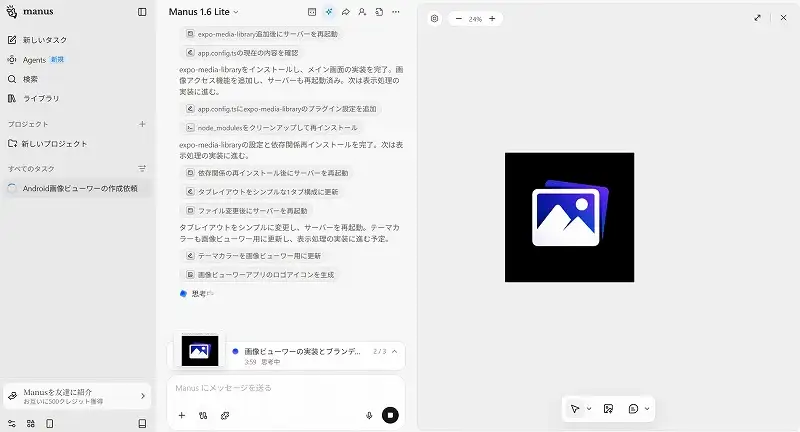Screen dimensions: 800x432
Task: Open step 依存関係の再インストール後にサーバーを再起動
Action: click(267, 173)
